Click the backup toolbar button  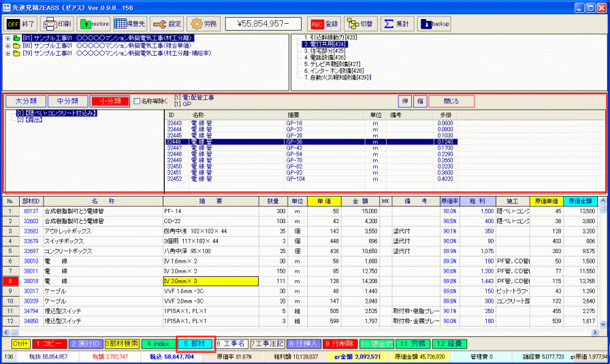coord(434,24)
